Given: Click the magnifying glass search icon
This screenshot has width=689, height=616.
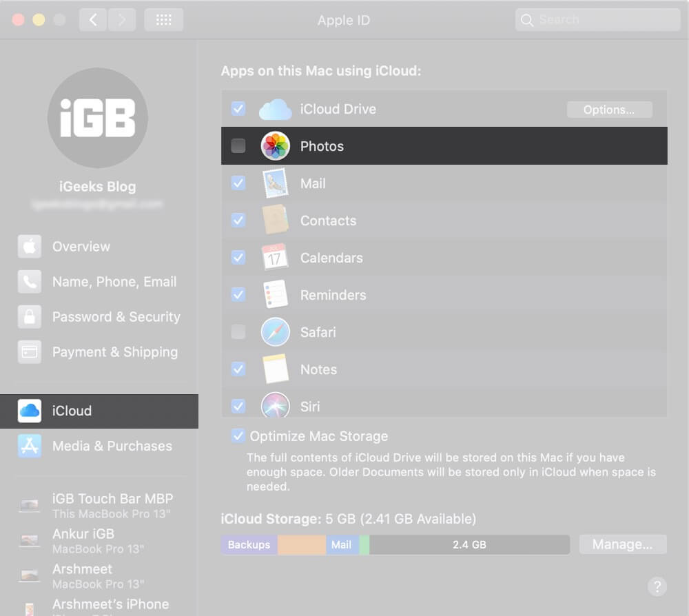Looking at the screenshot, I should 526,20.
